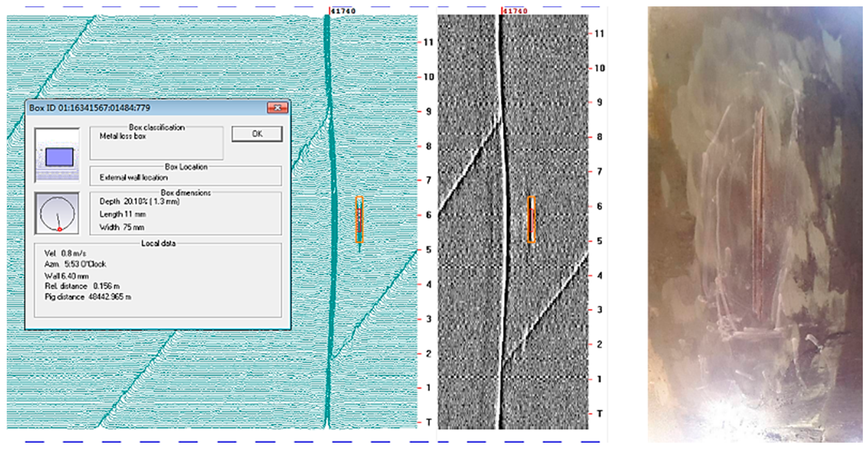Click the T label on teal plot axis
The height and width of the screenshot is (450, 868).
(429, 422)
